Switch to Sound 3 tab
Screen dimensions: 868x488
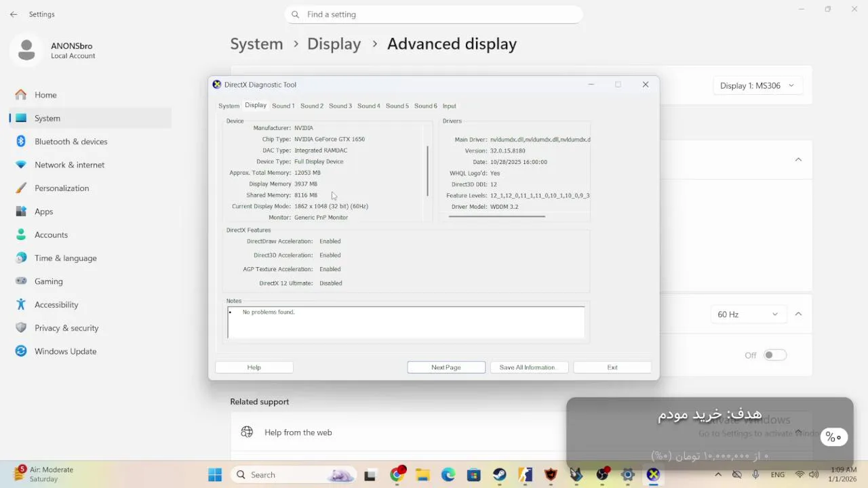(x=340, y=106)
